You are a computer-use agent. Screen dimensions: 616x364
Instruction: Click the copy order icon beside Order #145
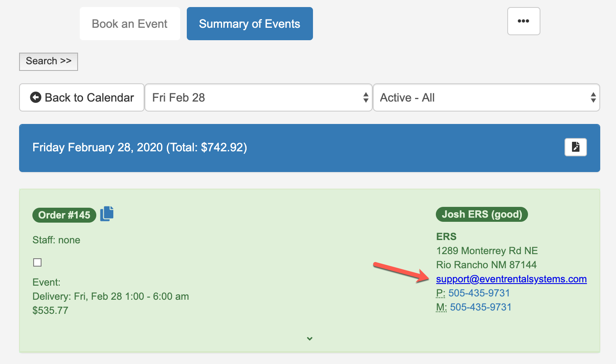click(107, 214)
